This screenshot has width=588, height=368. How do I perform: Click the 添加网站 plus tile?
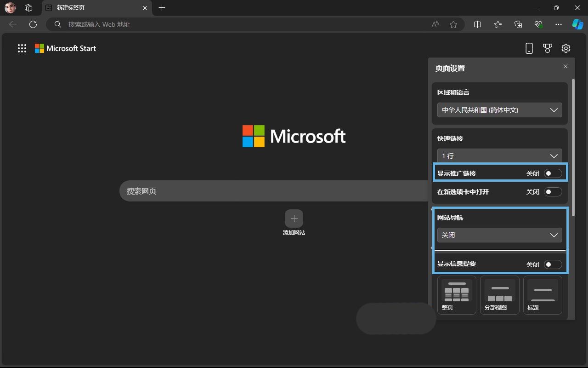pyautogui.click(x=294, y=218)
